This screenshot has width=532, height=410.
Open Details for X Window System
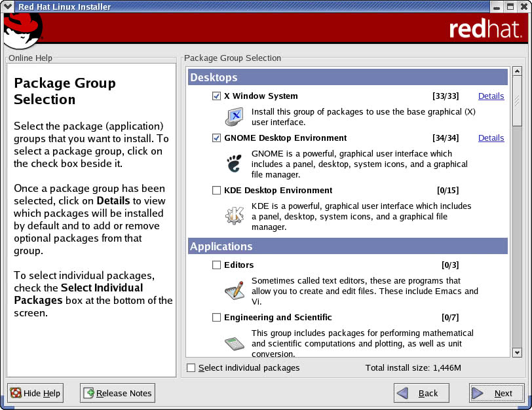click(x=491, y=96)
